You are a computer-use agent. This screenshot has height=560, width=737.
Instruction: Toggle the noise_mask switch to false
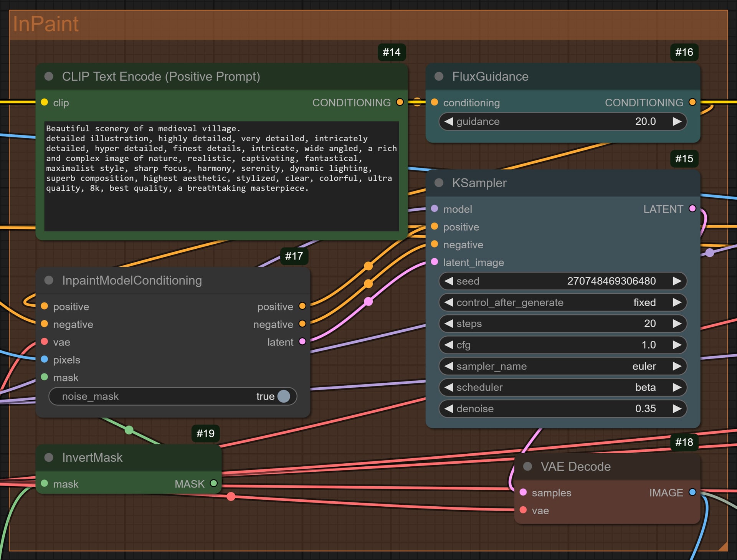[284, 396]
